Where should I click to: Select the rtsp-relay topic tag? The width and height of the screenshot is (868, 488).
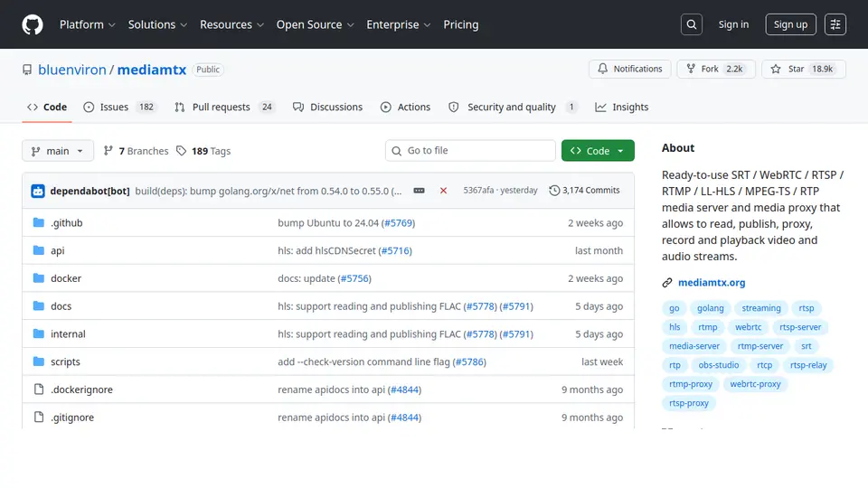[808, 365]
